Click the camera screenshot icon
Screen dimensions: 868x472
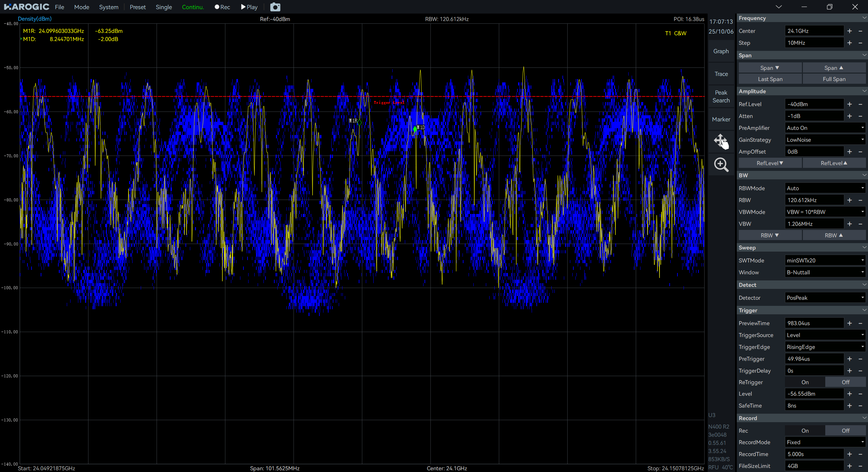click(x=275, y=7)
